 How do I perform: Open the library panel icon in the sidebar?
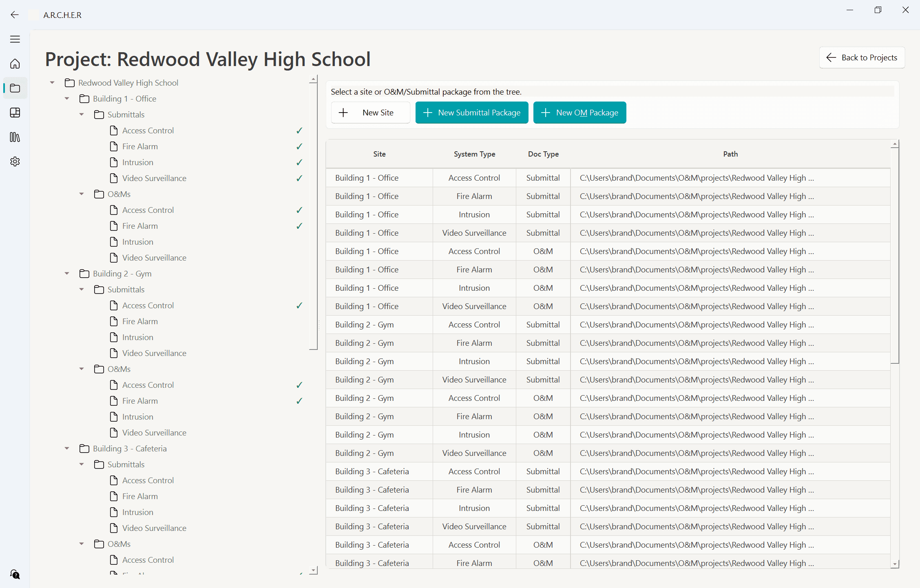pyautogui.click(x=15, y=137)
